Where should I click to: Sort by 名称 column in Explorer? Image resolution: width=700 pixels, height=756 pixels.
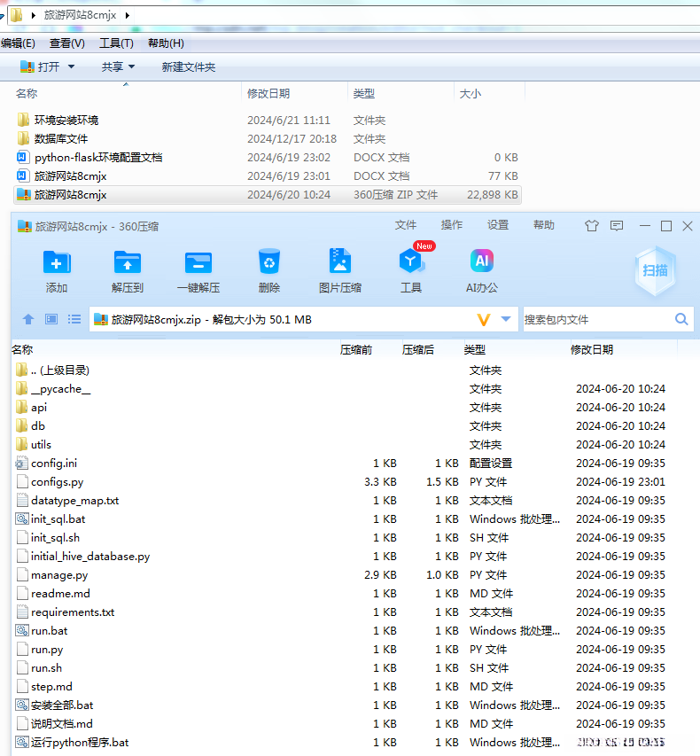point(27,94)
